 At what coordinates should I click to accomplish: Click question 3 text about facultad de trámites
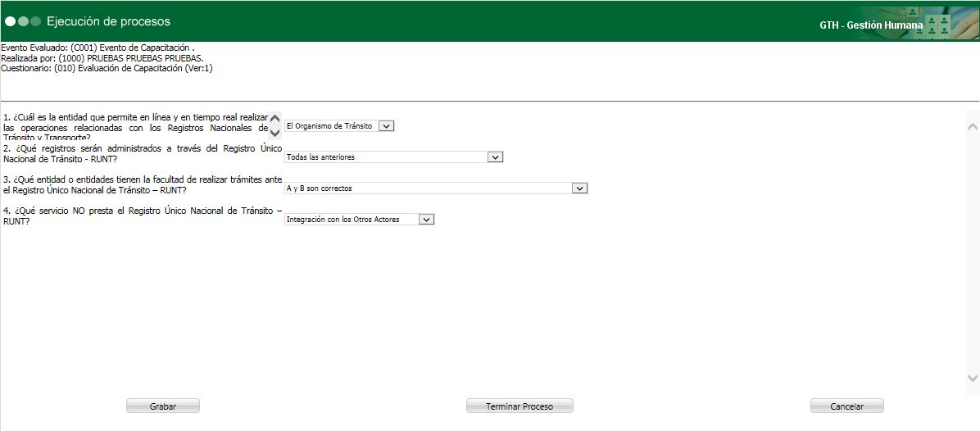(x=143, y=185)
